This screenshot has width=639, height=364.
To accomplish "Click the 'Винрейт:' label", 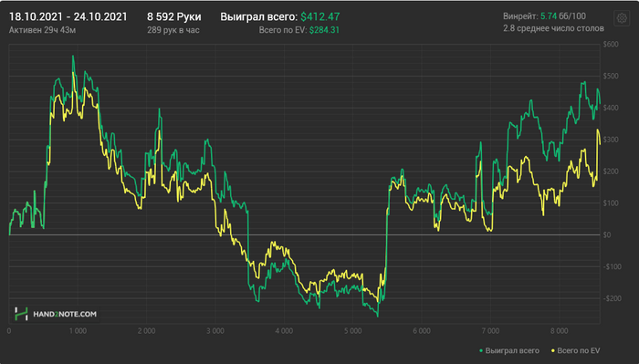I will [x=520, y=16].
